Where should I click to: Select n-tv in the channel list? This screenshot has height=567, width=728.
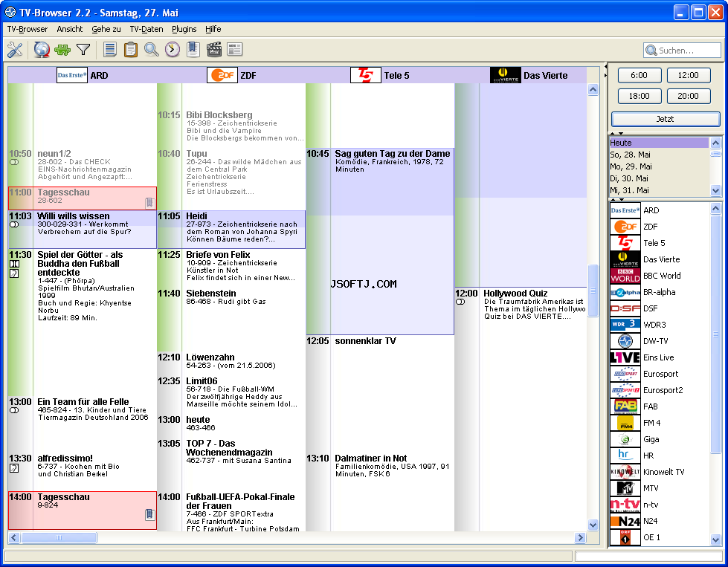click(x=660, y=505)
